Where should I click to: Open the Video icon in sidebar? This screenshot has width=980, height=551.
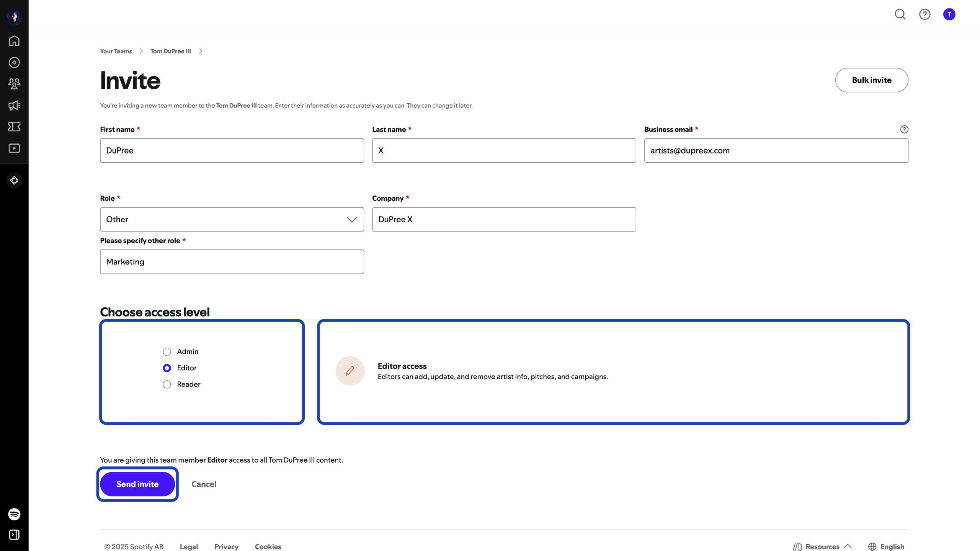tap(14, 148)
